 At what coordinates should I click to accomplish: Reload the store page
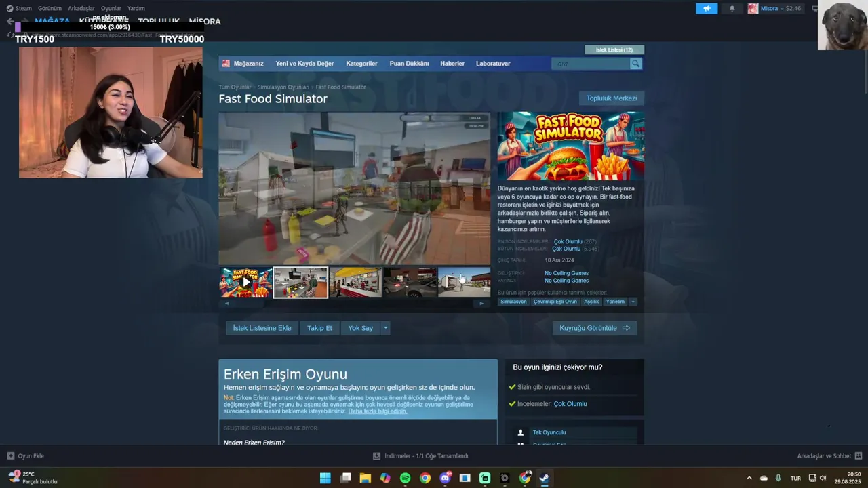coord(11,34)
